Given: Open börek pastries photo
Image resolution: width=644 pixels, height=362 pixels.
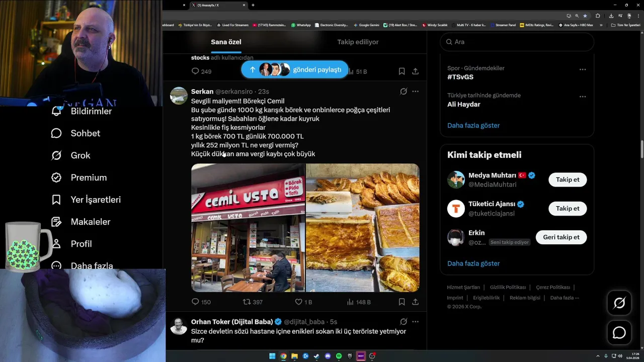Looking at the screenshot, I should [x=363, y=228].
